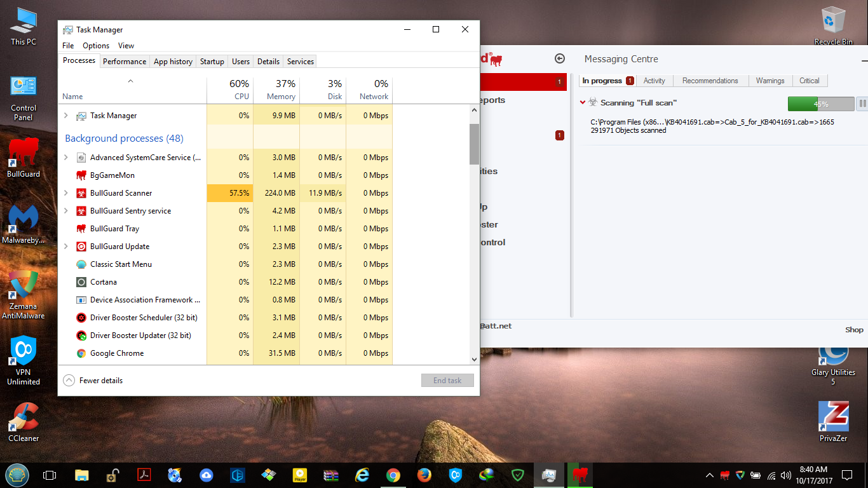Show hidden system tray icons
This screenshot has width=868, height=488.
pos(710,475)
